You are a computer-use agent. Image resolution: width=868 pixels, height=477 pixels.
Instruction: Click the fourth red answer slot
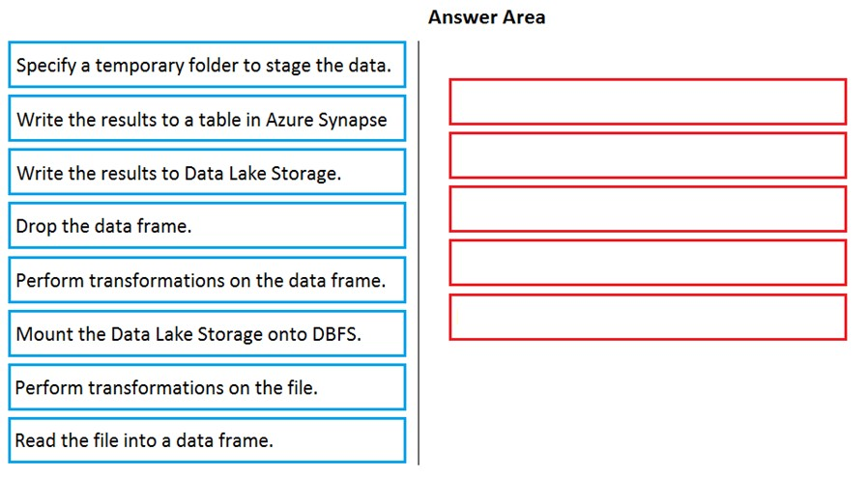(648, 263)
